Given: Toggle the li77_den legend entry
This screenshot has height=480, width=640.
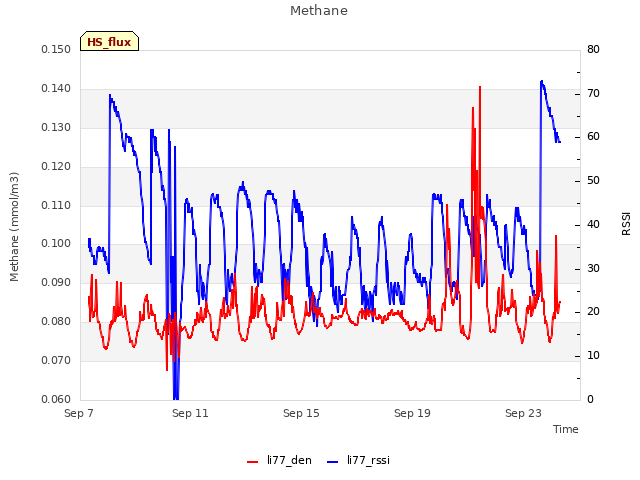Looking at the screenshot, I should (280, 460).
